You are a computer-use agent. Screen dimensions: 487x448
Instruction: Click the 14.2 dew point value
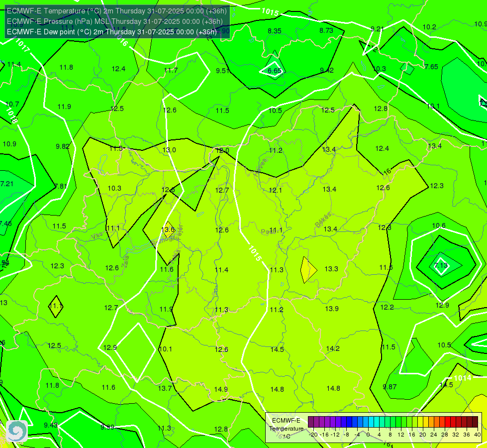tap(333, 349)
